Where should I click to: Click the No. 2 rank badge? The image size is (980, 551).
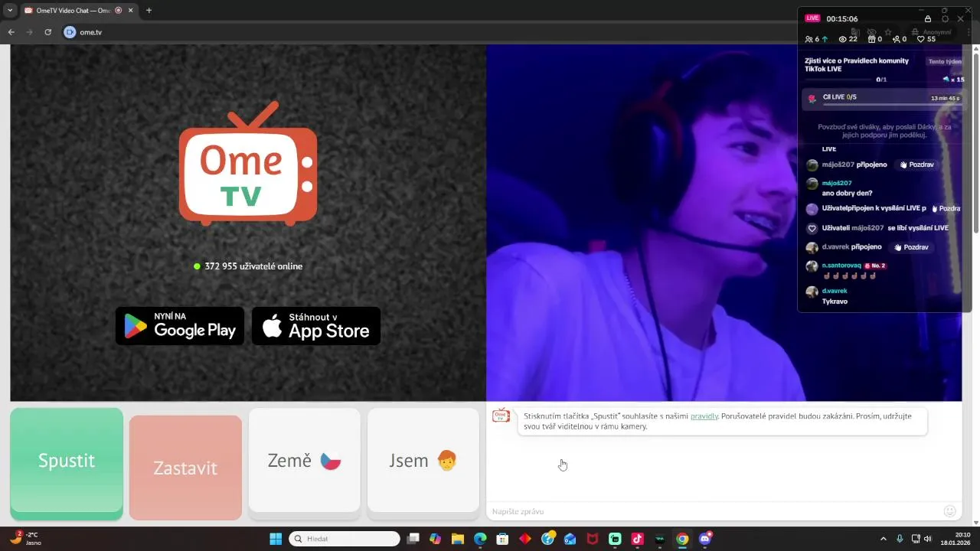(x=875, y=266)
